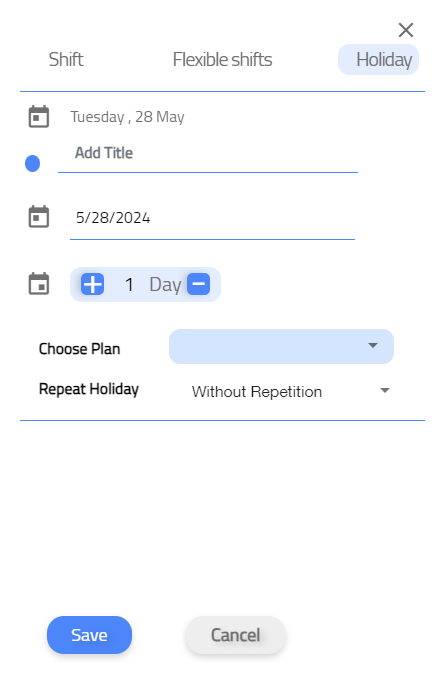Click the 5/28/2024 date field
438x677 pixels.
(x=212, y=218)
